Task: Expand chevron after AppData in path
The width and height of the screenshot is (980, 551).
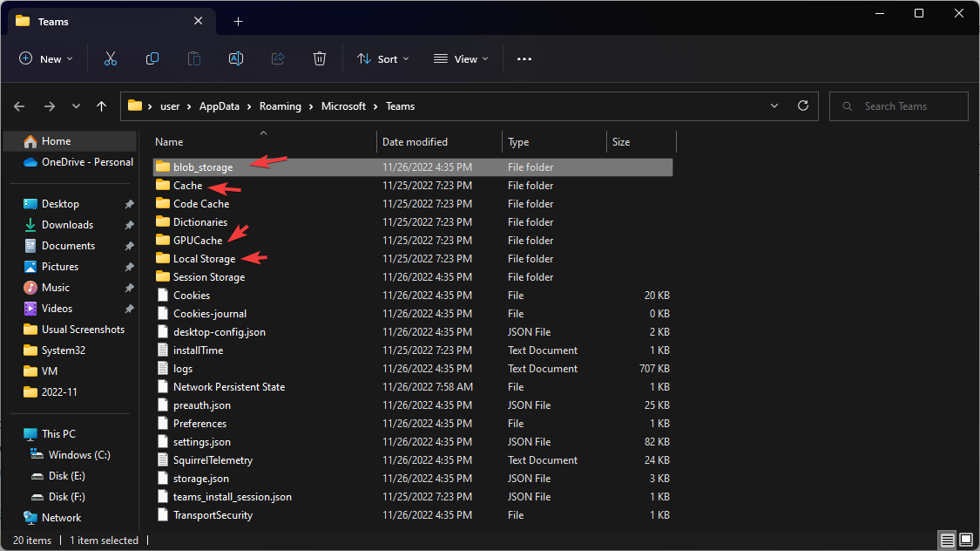Action: (249, 106)
